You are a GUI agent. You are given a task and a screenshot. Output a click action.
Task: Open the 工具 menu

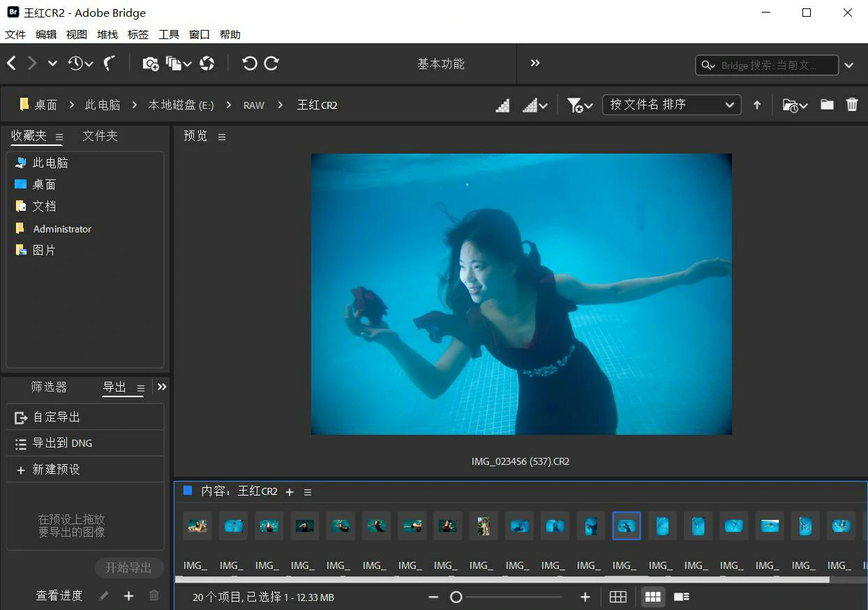point(169,34)
